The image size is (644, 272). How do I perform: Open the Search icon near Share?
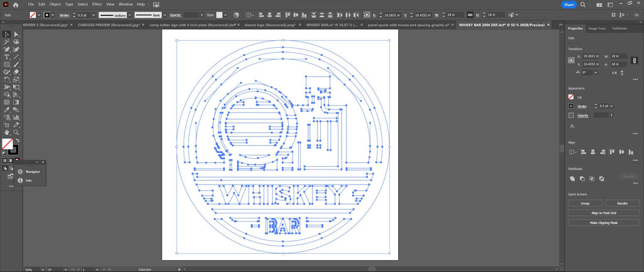[x=583, y=4]
